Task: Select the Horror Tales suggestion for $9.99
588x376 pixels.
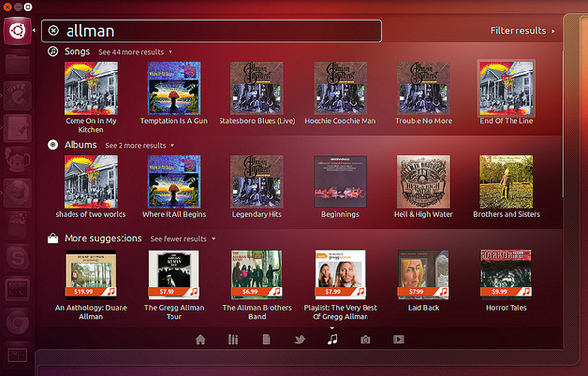Action: tap(507, 281)
